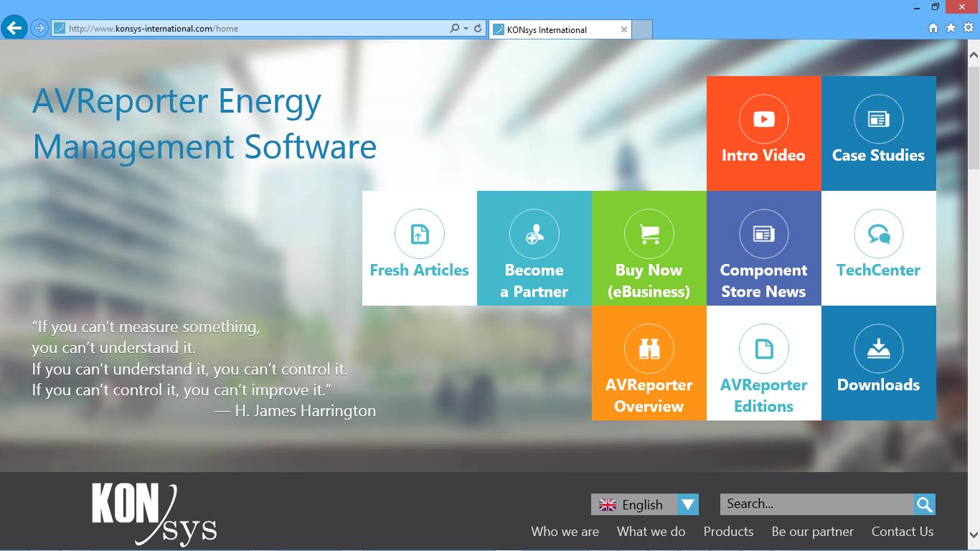980x551 pixels.
Task: Click the TechCenter tile label
Action: [878, 270]
